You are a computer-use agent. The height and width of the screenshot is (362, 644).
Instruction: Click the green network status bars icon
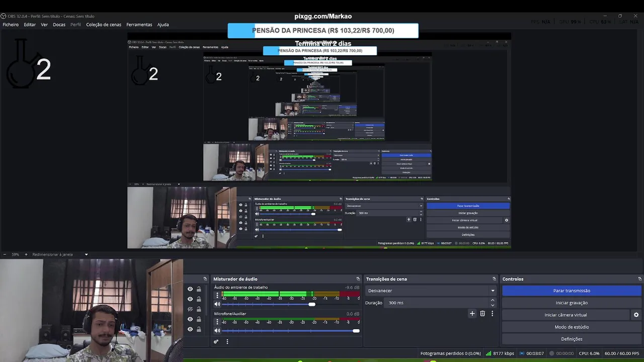point(489,353)
